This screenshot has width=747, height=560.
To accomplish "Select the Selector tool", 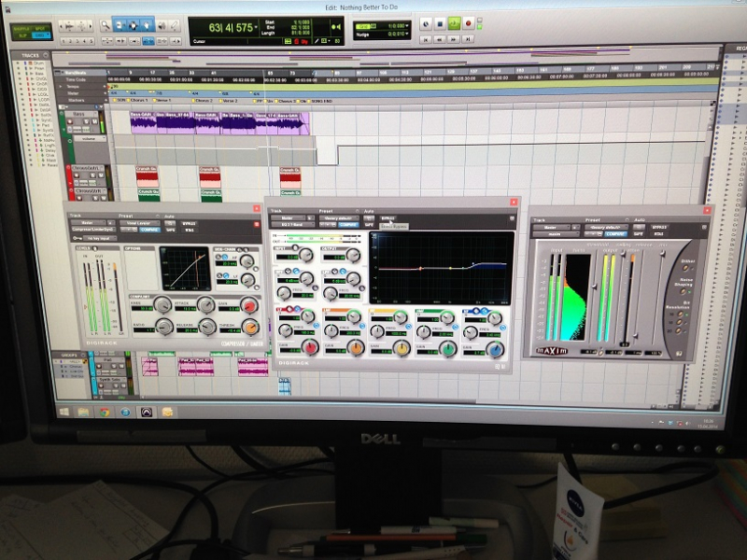I will 134,25.
